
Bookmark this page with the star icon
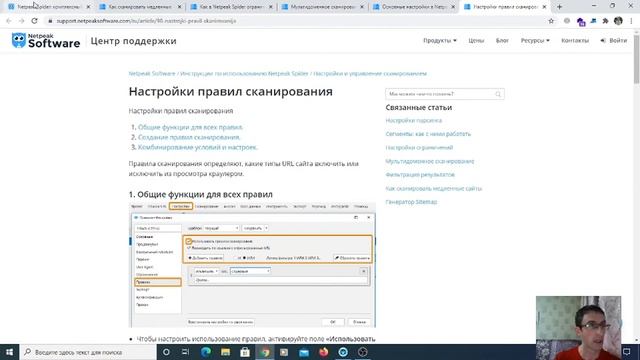pyautogui.click(x=551, y=21)
